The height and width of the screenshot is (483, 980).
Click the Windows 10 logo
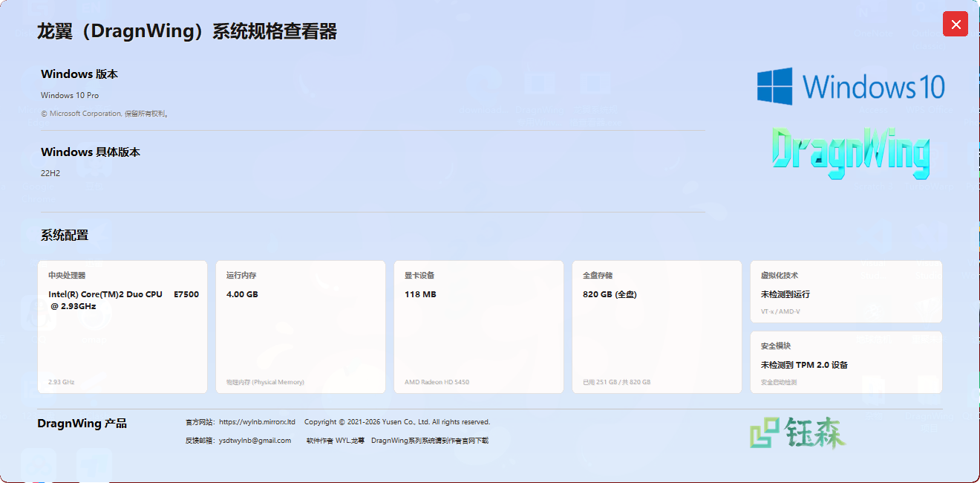click(851, 87)
